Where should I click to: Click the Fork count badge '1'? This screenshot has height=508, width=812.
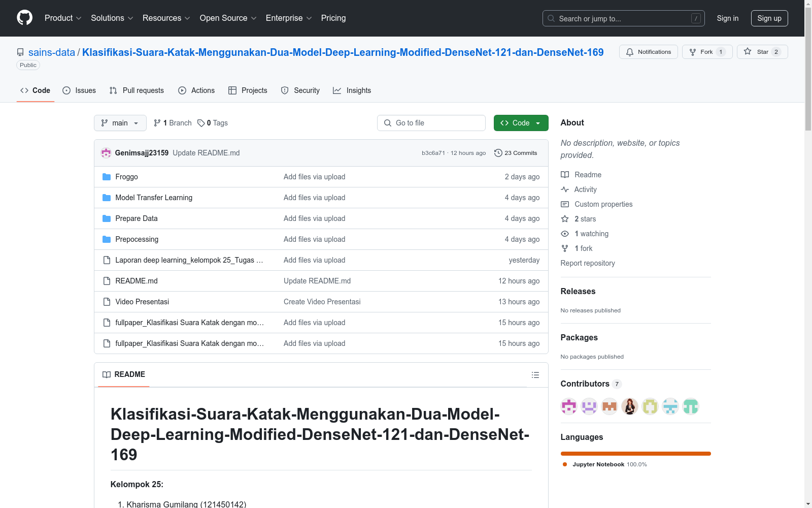click(721, 52)
